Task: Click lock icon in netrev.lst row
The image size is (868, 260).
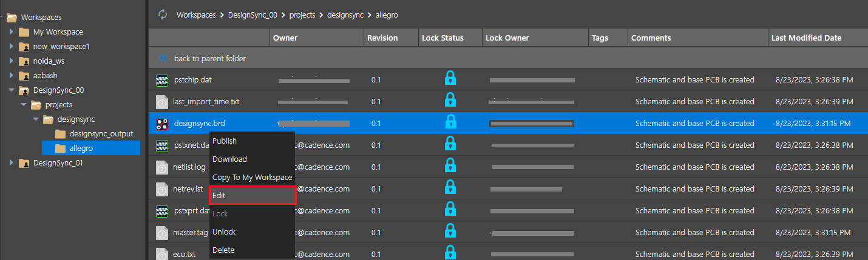Action: (450, 187)
